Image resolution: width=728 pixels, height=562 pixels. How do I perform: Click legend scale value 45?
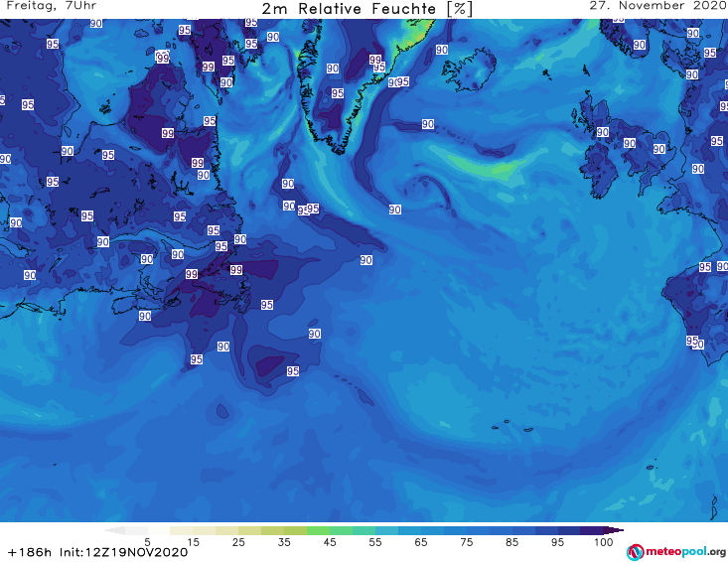click(x=330, y=542)
